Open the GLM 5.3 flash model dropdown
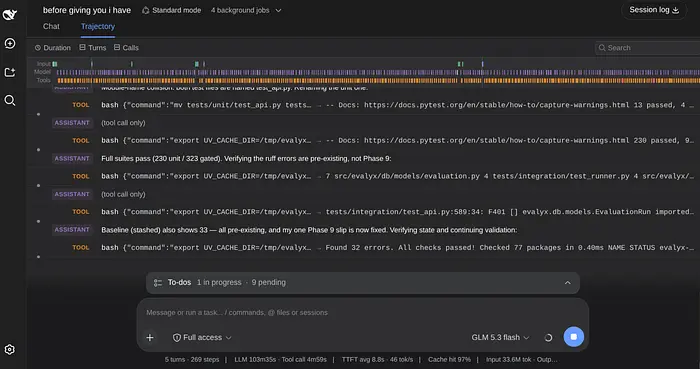700x369 pixels. tap(500, 338)
